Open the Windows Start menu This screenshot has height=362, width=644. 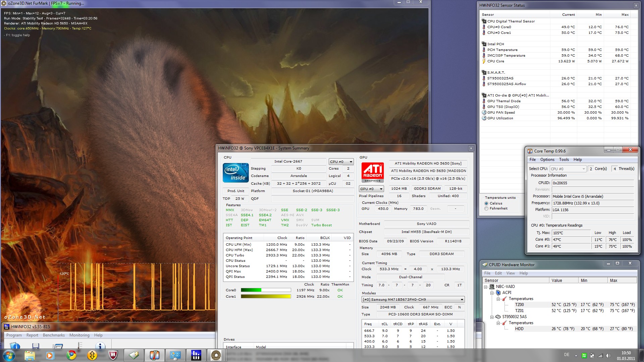coord(9,355)
